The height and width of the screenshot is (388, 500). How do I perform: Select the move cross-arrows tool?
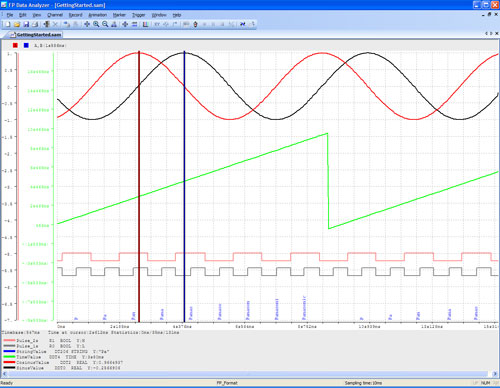click(x=87, y=24)
